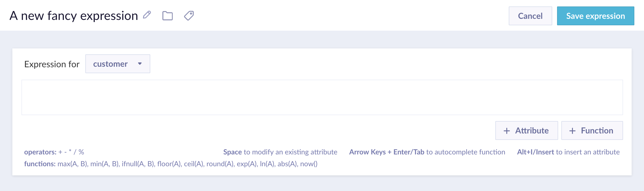
Task: Click the Space to modify attribute hint
Action: 280,152
